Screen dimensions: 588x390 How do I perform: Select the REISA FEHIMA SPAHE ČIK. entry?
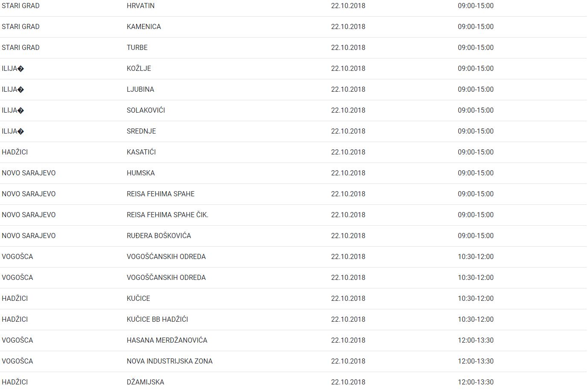167,215
